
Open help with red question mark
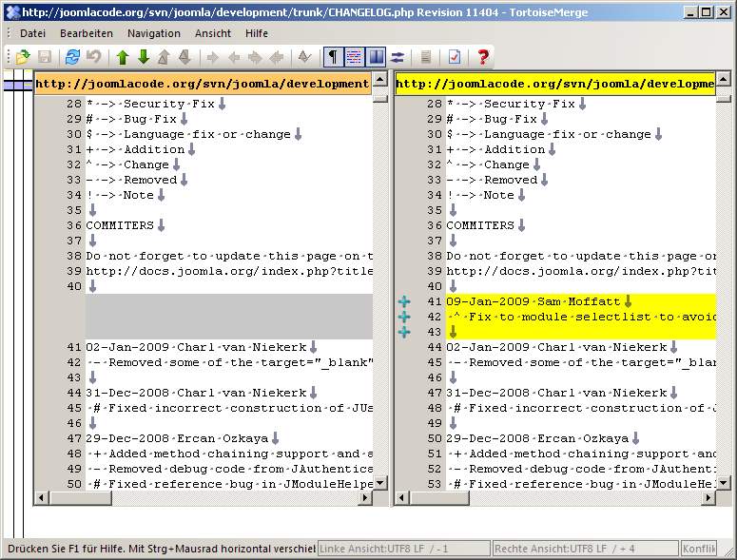click(x=483, y=57)
